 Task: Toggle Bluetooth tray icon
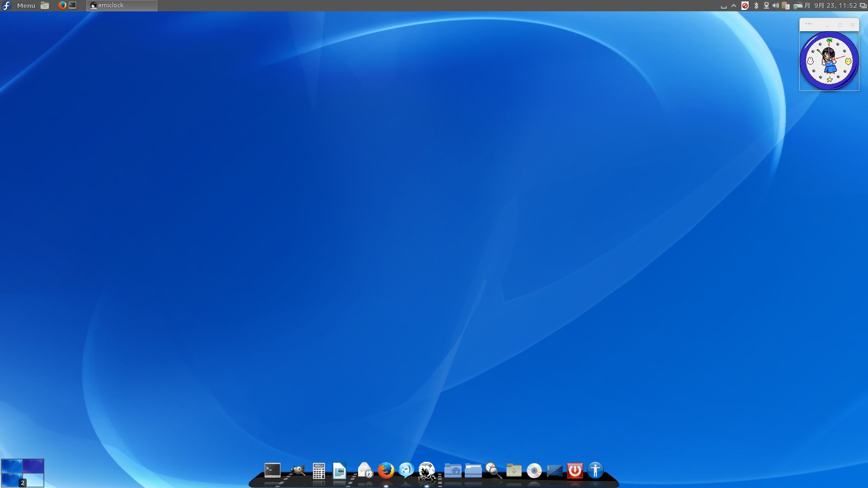click(756, 5)
